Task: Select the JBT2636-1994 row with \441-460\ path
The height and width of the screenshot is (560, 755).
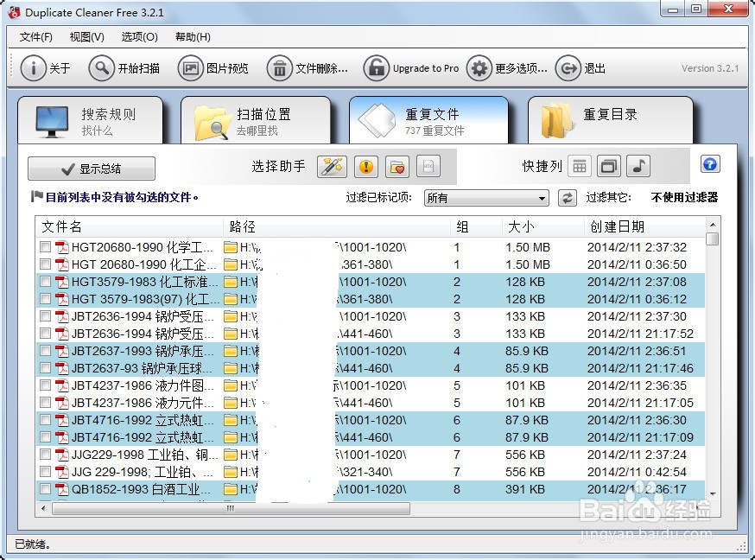Action: 371,334
